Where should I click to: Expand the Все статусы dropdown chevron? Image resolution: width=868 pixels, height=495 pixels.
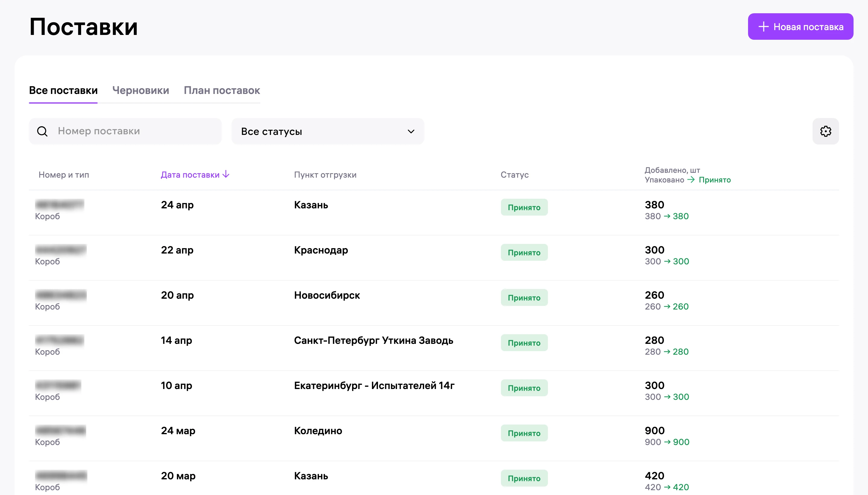coord(411,131)
